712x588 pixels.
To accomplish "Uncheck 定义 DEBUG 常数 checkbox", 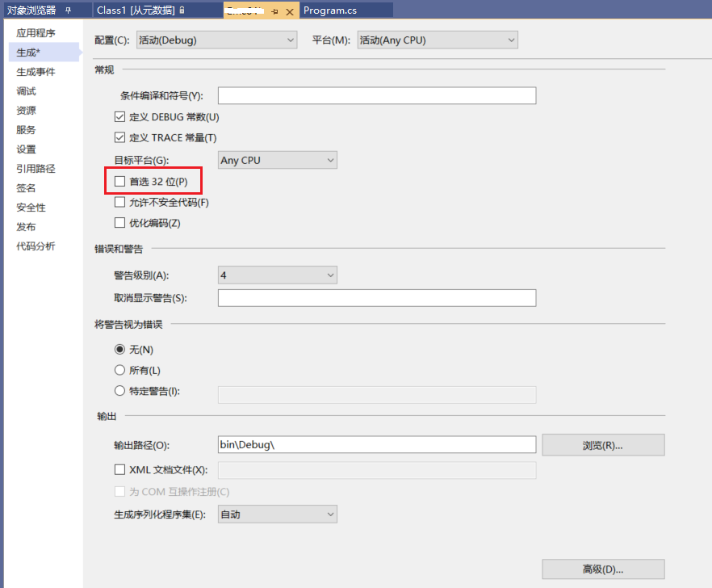I will pos(119,117).
